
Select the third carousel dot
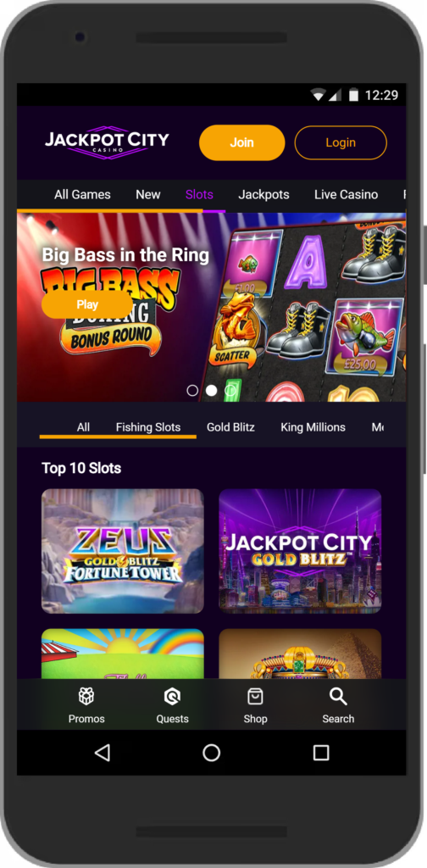pyautogui.click(x=230, y=390)
